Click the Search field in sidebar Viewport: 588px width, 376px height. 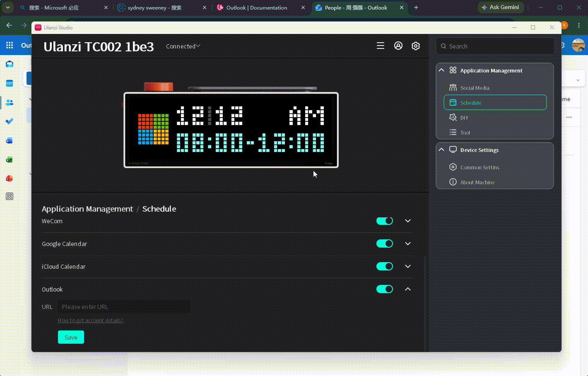pyautogui.click(x=495, y=46)
